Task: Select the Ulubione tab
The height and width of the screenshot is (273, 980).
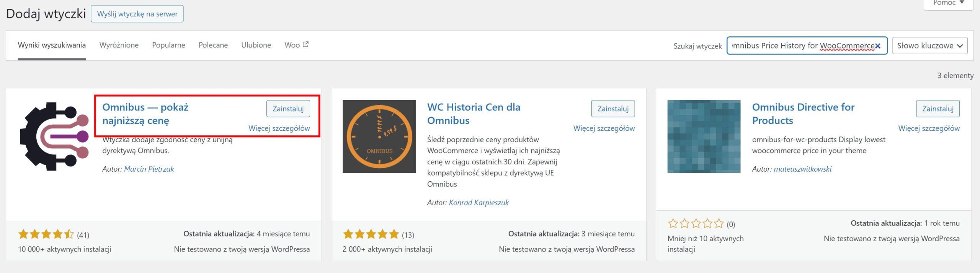Action: click(x=256, y=45)
